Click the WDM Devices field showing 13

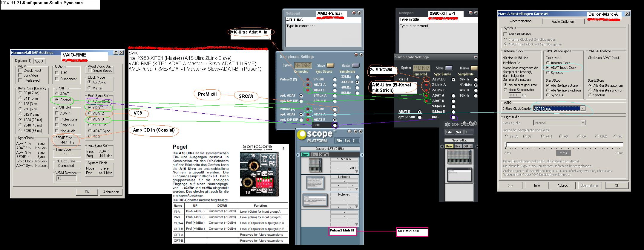(66, 178)
